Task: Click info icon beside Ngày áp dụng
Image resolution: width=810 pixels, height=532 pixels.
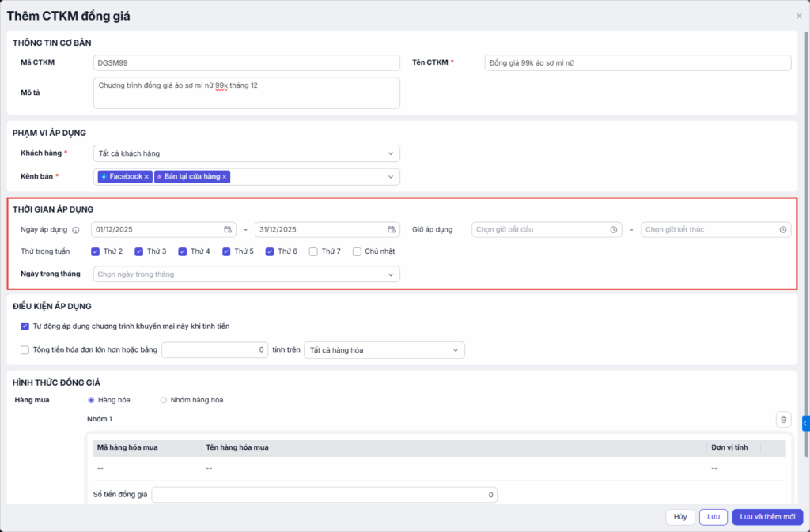Action: (76, 230)
